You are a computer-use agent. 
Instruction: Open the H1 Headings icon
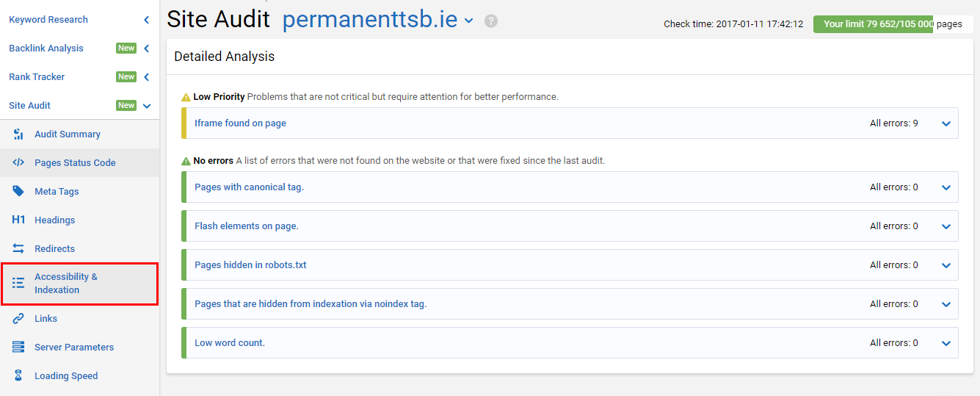[18, 220]
